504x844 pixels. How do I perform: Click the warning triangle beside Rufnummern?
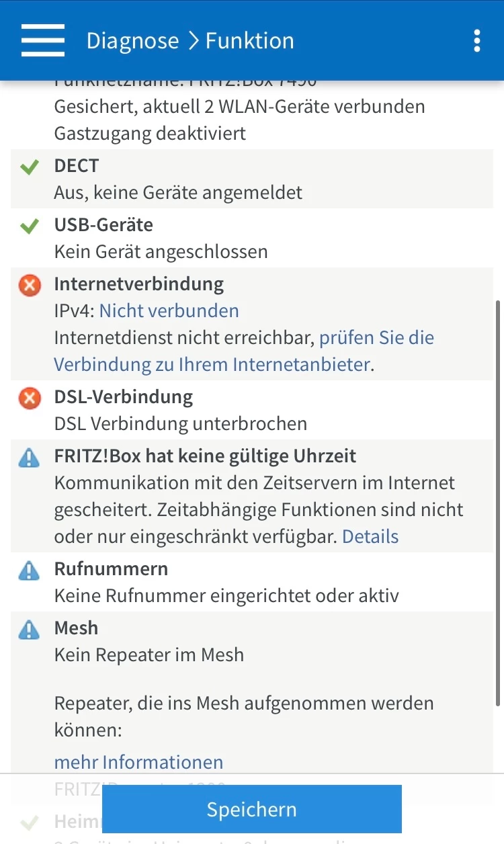click(30, 571)
